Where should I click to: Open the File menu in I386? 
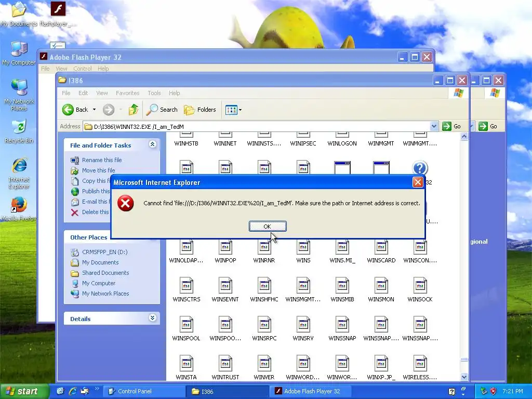[66, 93]
